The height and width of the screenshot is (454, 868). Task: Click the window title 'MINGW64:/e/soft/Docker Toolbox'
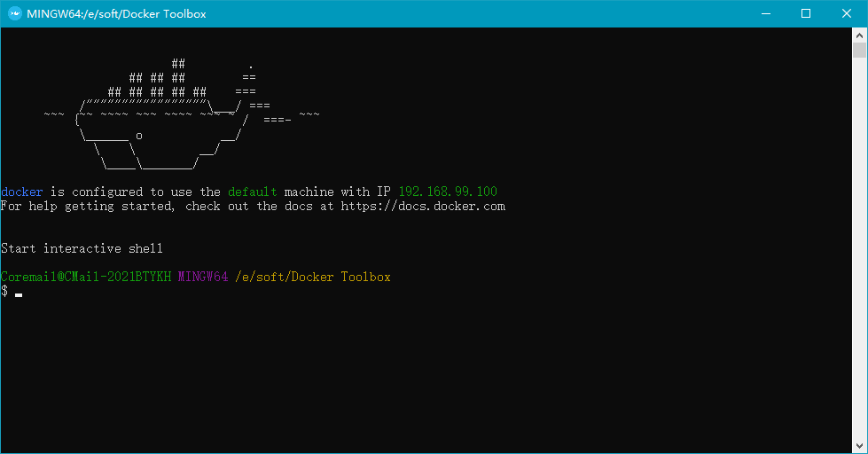[x=116, y=14]
